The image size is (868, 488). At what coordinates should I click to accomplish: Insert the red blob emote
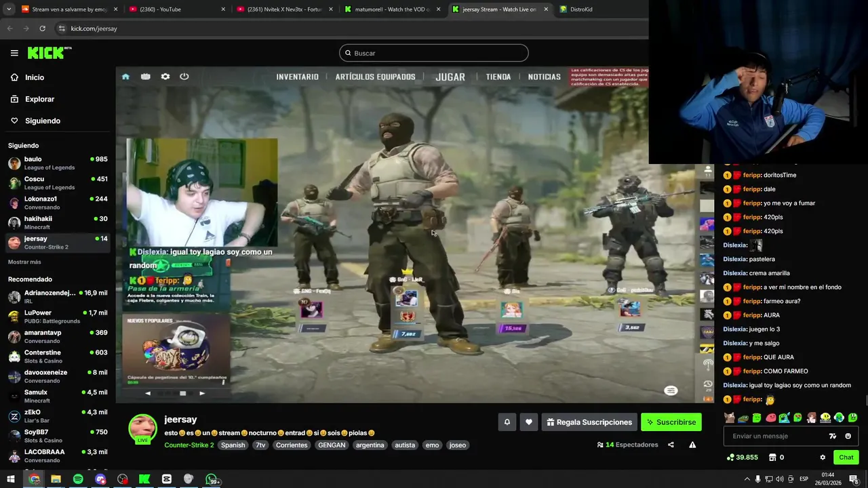[x=771, y=418]
